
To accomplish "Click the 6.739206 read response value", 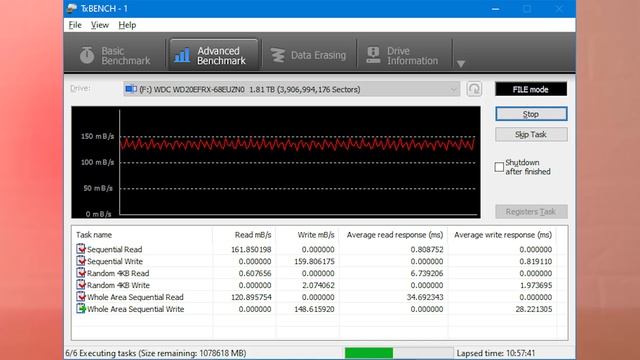I will (427, 273).
